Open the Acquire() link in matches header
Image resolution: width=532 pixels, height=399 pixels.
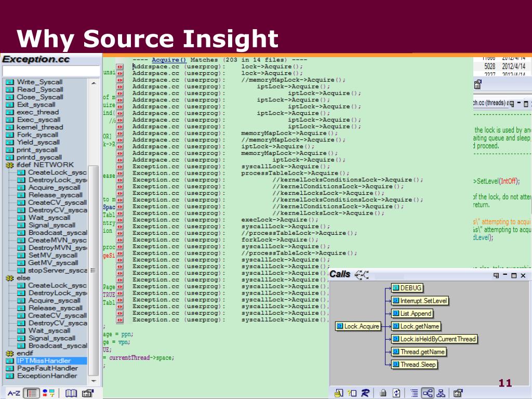[169, 60]
